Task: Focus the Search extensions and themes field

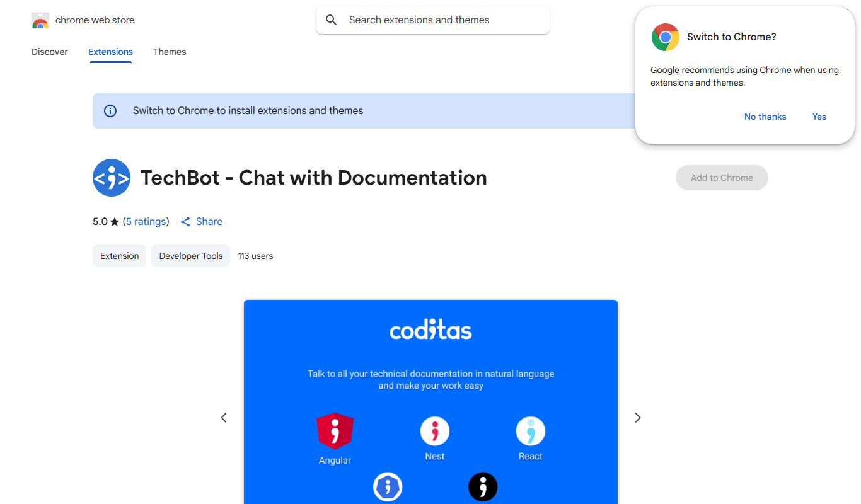Action: [x=433, y=20]
